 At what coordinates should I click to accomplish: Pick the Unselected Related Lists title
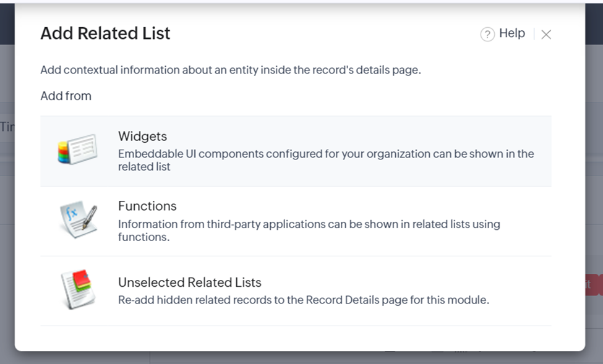coord(189,282)
